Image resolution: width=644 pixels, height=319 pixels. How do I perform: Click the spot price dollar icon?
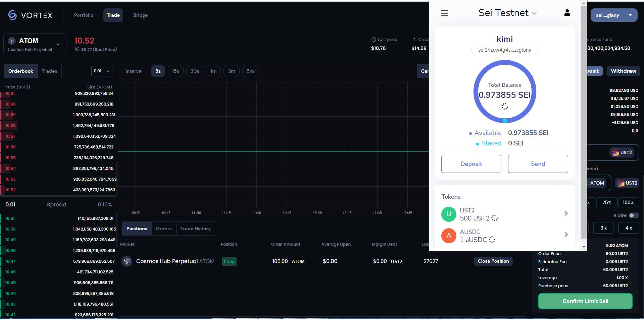[77, 49]
